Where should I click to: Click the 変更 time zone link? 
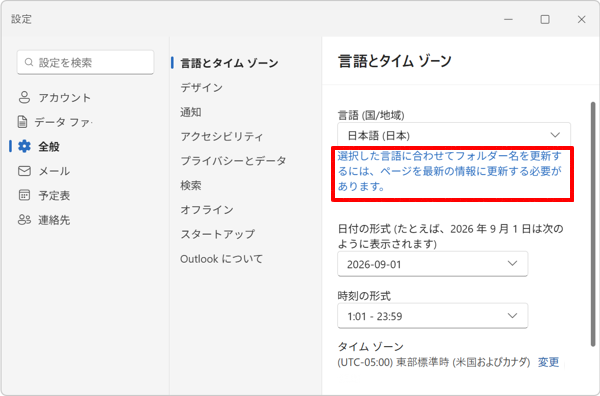(x=548, y=362)
